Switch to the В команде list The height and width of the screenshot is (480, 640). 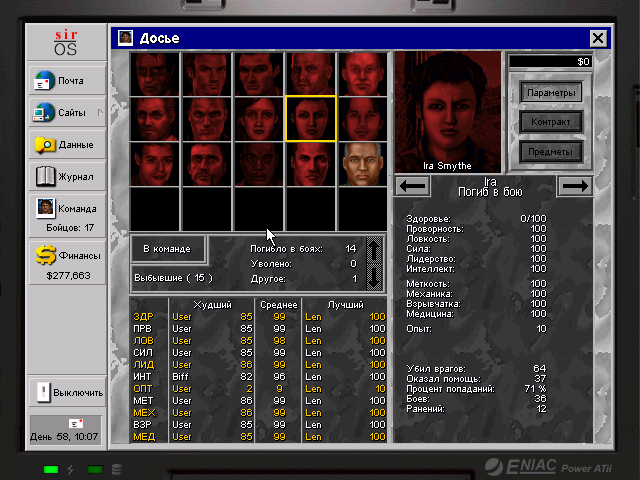point(167,249)
